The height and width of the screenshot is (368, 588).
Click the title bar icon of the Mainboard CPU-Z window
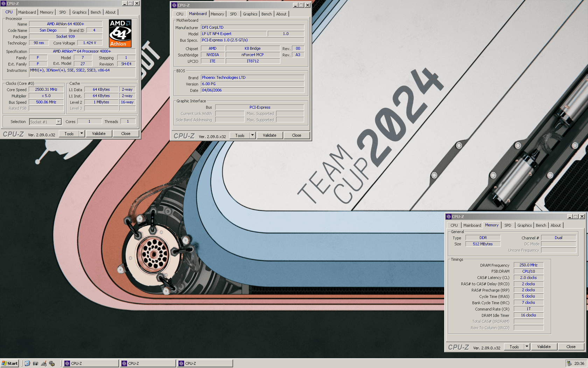(x=174, y=5)
